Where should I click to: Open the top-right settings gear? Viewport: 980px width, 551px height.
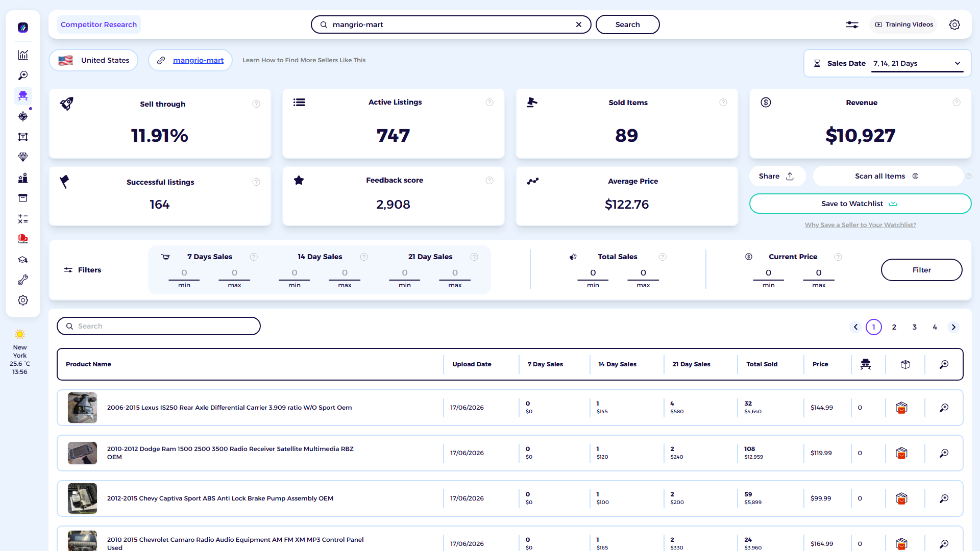pyautogui.click(x=954, y=24)
